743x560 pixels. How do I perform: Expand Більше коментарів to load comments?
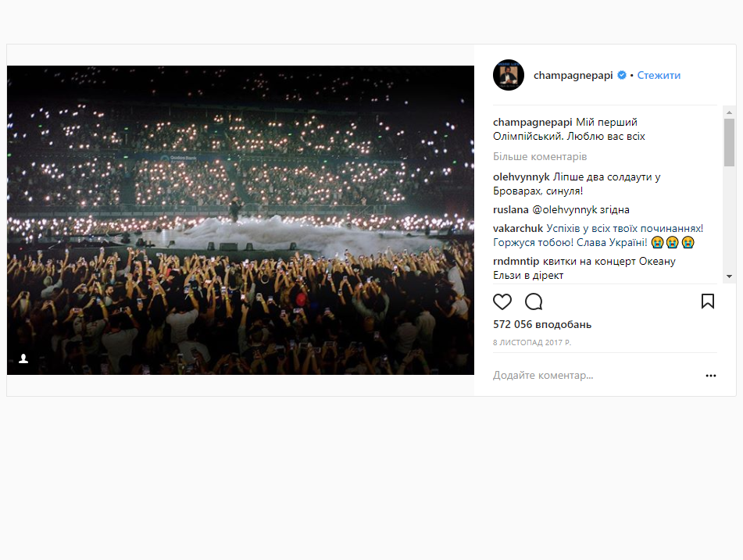[x=540, y=157]
